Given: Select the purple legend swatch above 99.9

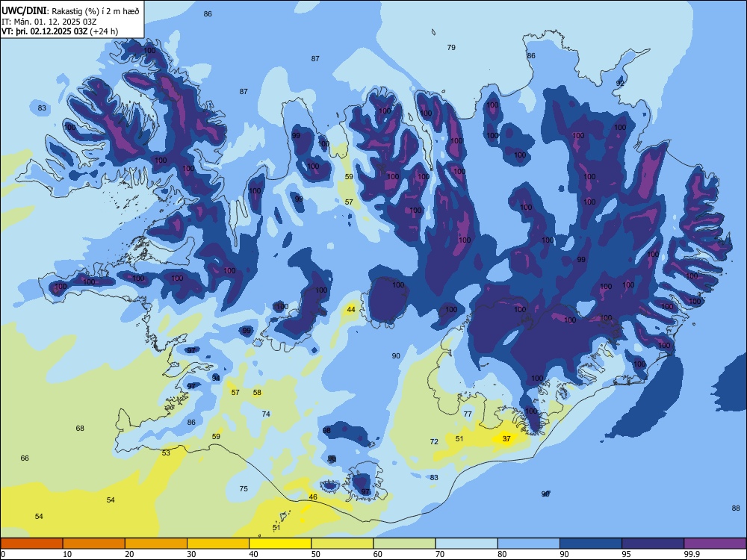Looking at the screenshot, I should click(x=715, y=544).
